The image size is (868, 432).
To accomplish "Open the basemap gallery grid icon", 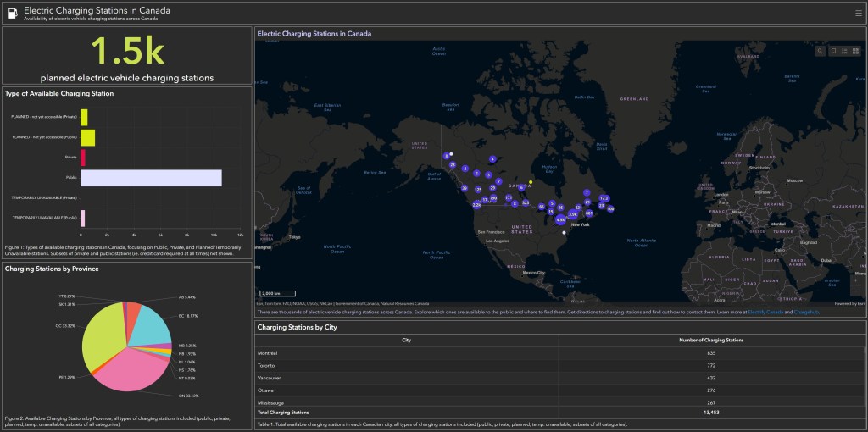I will 855,52.
